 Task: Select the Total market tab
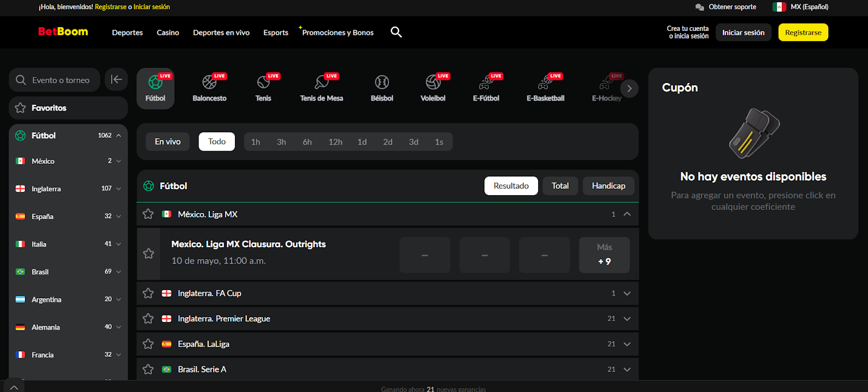pyautogui.click(x=560, y=185)
